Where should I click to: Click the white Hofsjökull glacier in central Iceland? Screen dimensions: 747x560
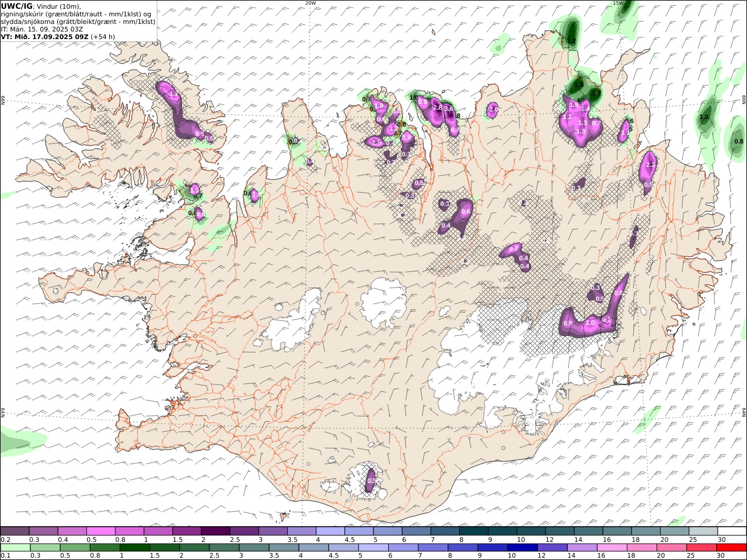pyautogui.click(x=384, y=302)
